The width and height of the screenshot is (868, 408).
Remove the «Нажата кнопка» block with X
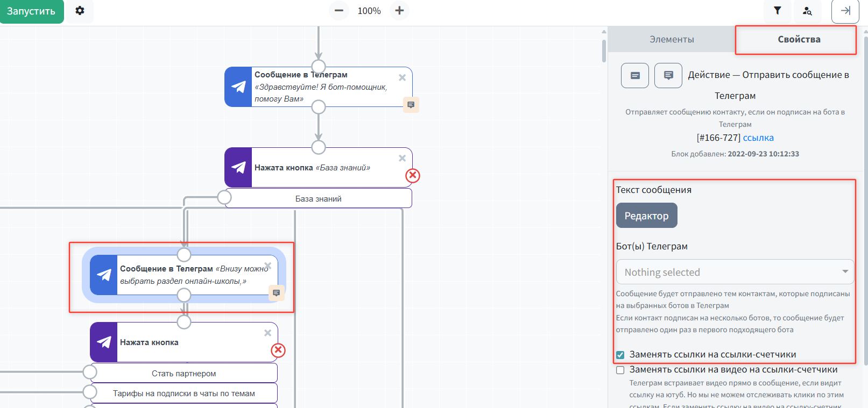267,333
